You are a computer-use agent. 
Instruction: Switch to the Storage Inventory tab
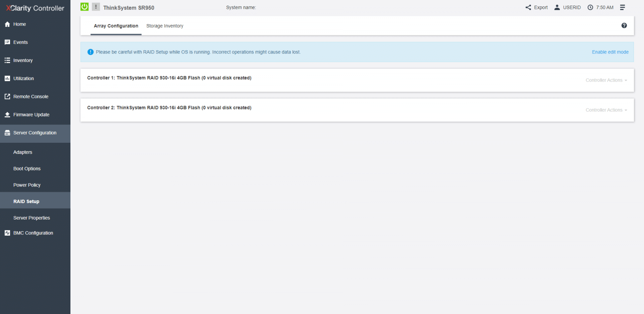coord(165,26)
